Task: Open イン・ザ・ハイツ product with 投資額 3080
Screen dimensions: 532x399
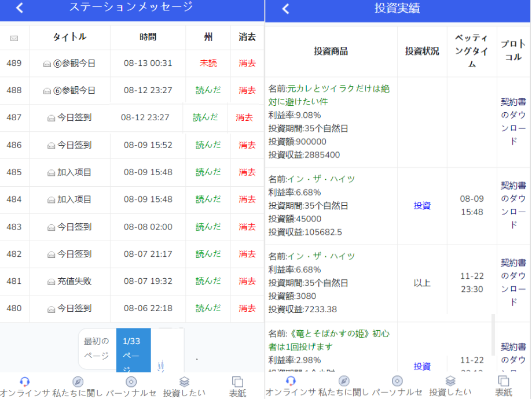Action: pyautogui.click(x=321, y=256)
